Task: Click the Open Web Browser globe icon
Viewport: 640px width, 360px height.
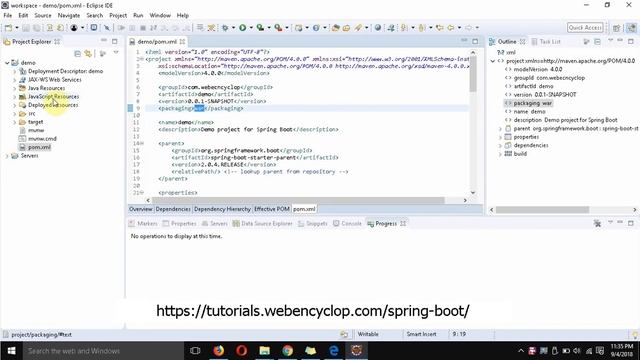Action: [378, 28]
